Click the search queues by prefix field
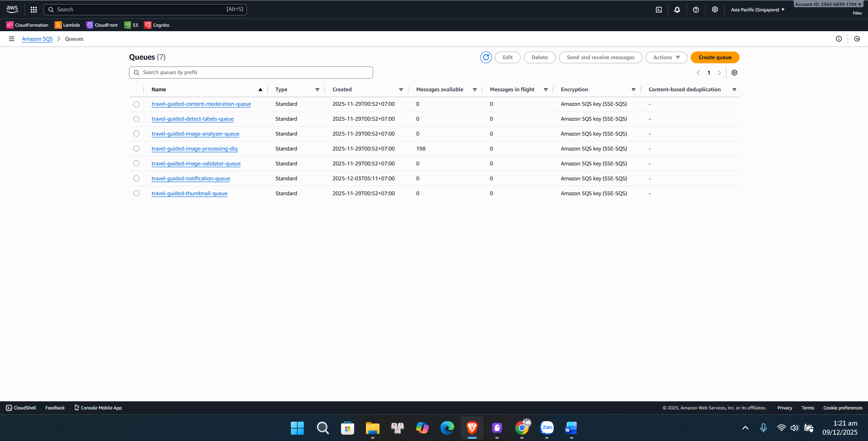The width and height of the screenshot is (868, 441). click(x=251, y=72)
